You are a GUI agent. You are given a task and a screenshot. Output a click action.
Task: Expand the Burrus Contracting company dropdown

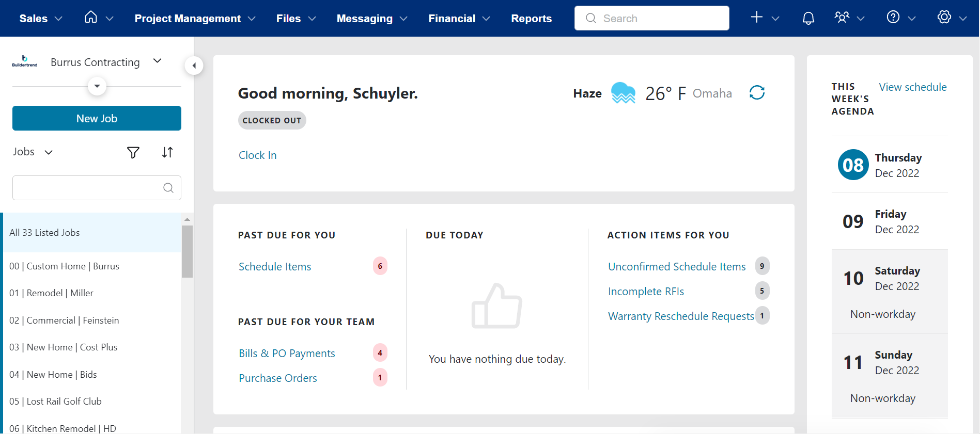point(158,61)
